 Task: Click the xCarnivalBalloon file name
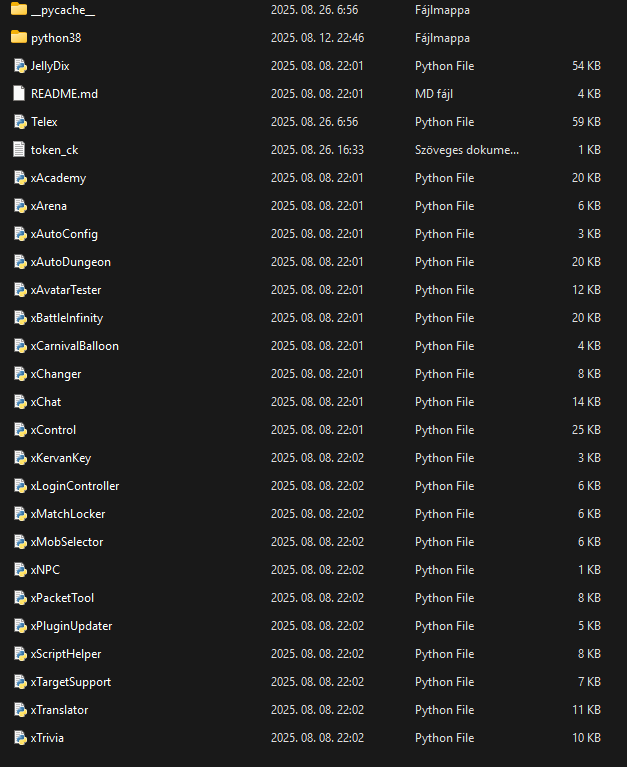tap(75, 346)
